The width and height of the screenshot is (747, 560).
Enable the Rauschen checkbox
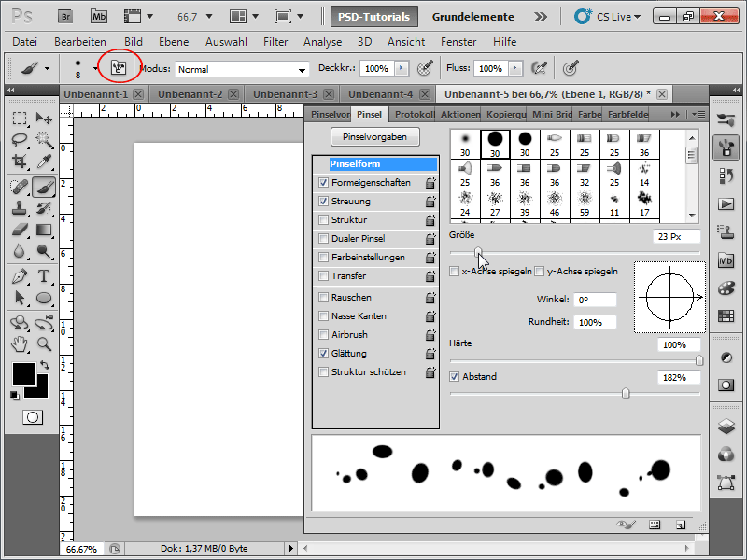(x=323, y=297)
